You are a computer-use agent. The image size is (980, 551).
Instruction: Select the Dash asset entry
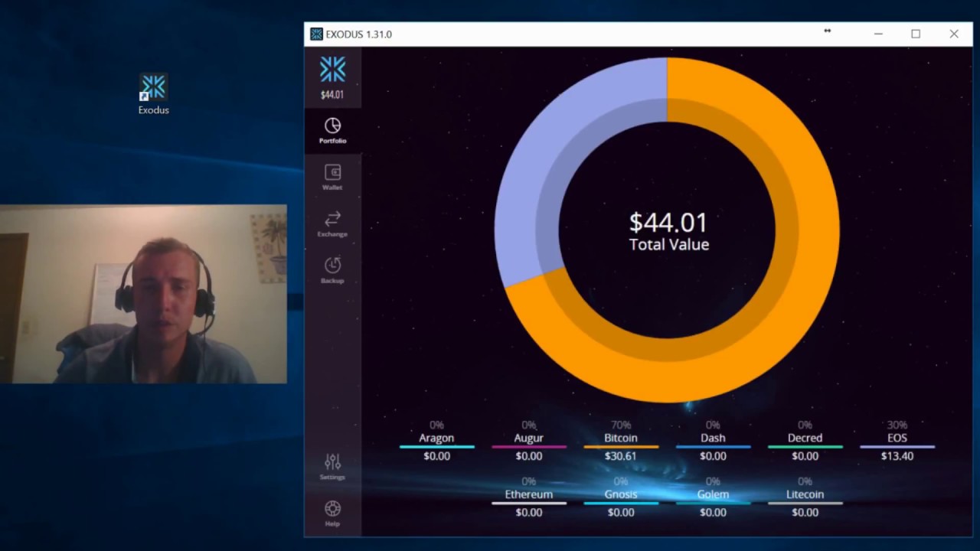click(713, 441)
